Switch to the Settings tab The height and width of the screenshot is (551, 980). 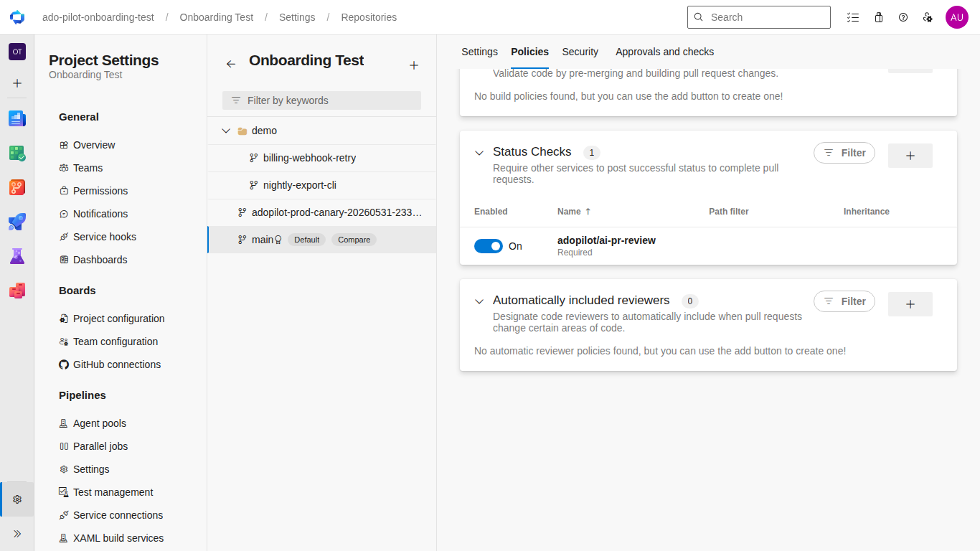(479, 52)
